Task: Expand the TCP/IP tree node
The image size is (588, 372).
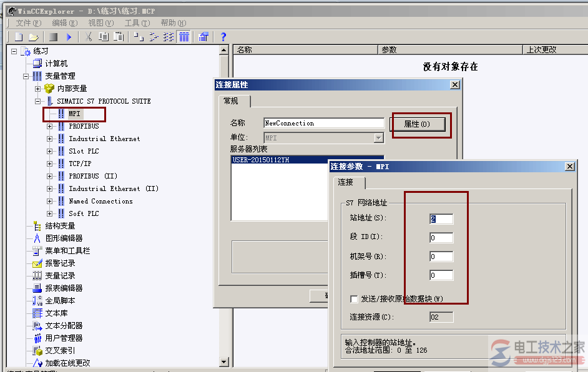Action: click(x=49, y=164)
